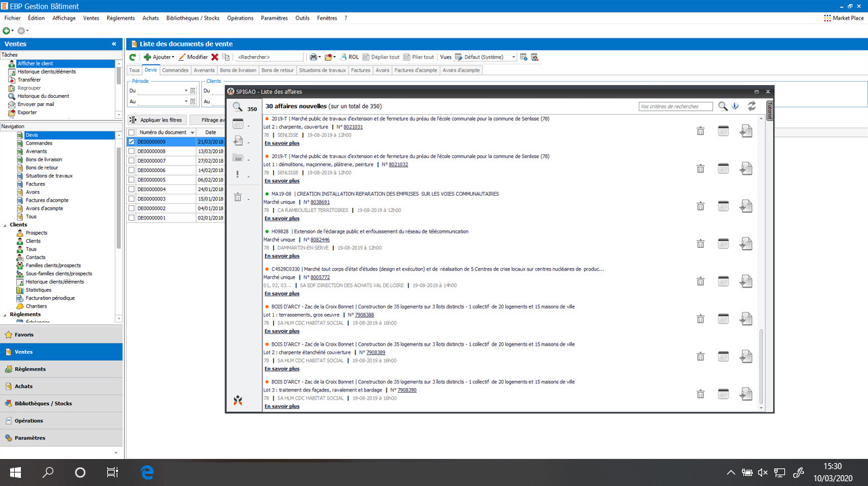Click the magnifier icon in SPIGAO sidebar

pos(237,107)
